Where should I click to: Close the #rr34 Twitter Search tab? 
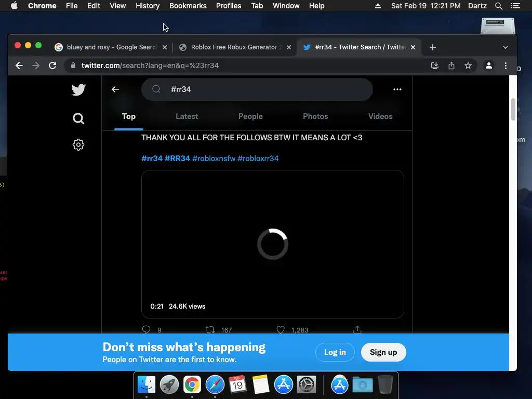(x=413, y=47)
